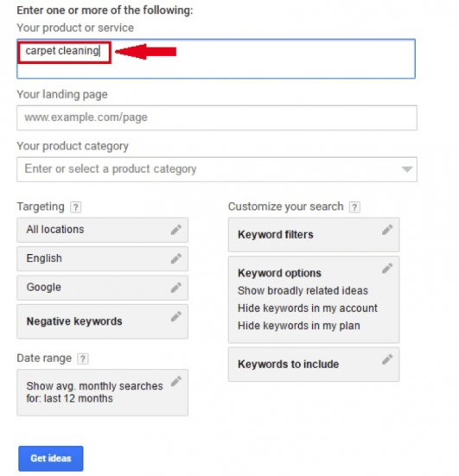This screenshot has width=459, height=476.
Task: Edit Keyword filters using pencil icon
Action: (x=387, y=230)
